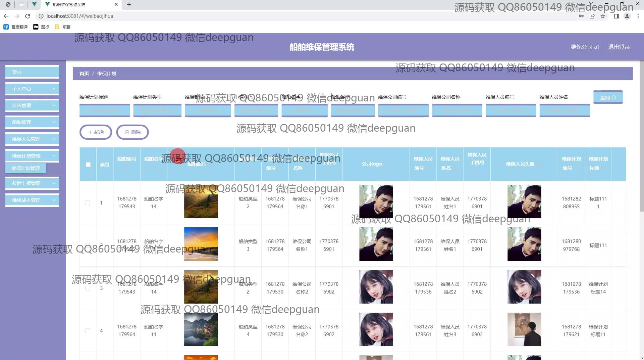Viewport: 644px width, 360px height.
Task: Click the 新增 add button
Action: click(96, 132)
